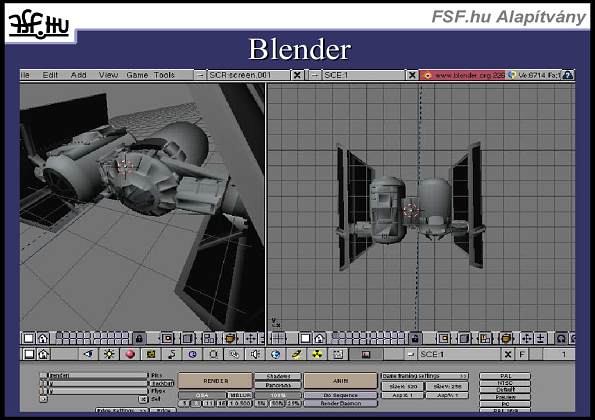Screen dimensions: 595x420
Task: Open window type menu in buttons window header
Action: pos(29,354)
